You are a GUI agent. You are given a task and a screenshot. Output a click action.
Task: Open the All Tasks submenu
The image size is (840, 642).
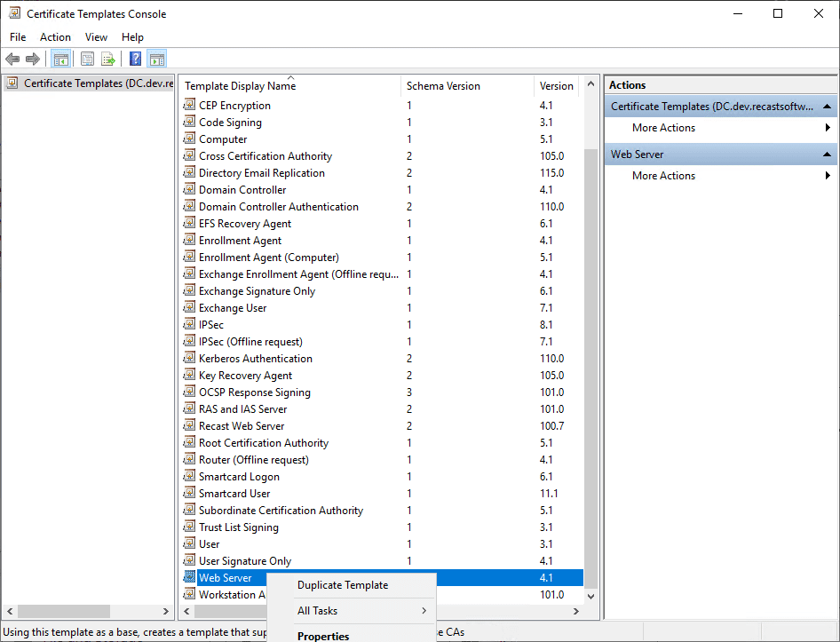(x=318, y=611)
